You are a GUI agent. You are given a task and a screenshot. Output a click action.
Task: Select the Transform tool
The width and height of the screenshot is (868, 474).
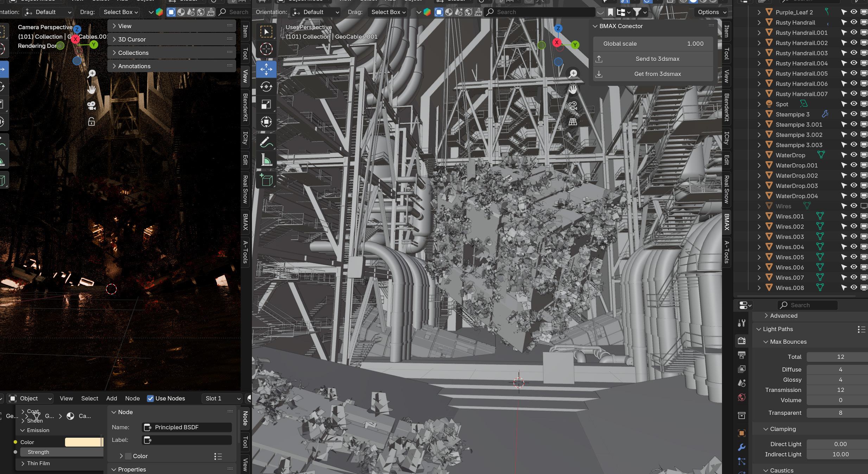[x=266, y=122]
